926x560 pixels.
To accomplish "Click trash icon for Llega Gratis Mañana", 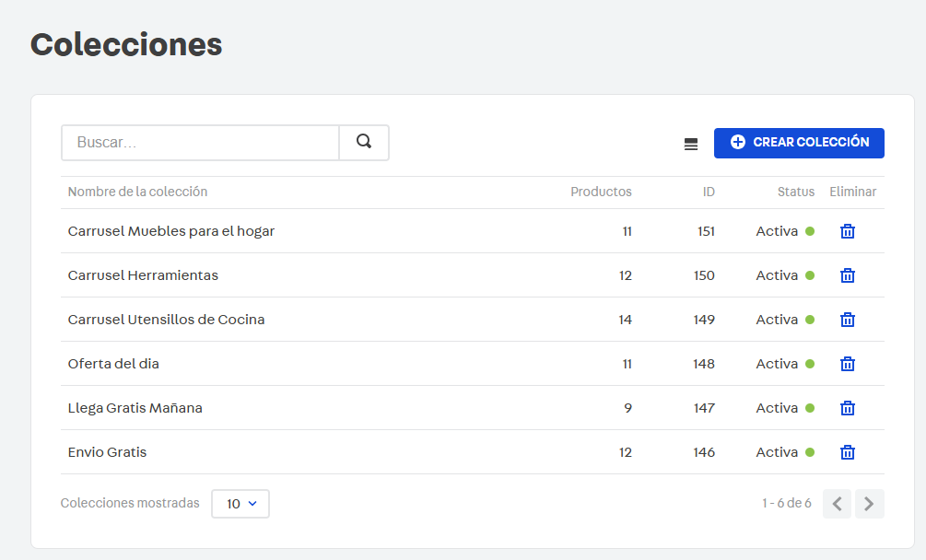I will click(848, 408).
